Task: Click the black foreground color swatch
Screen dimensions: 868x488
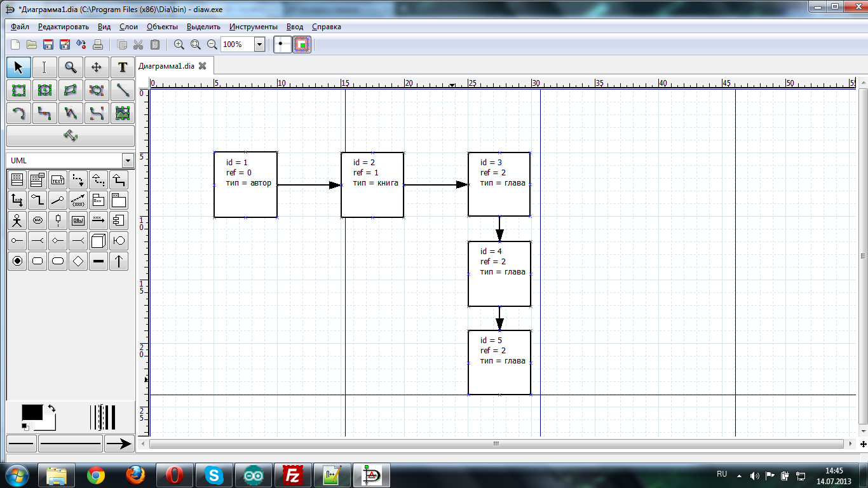Action: tap(32, 412)
